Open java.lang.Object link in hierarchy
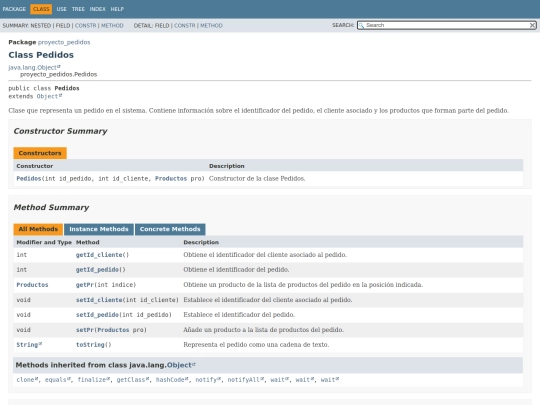Screen dimensions: 540x405 point(34,68)
